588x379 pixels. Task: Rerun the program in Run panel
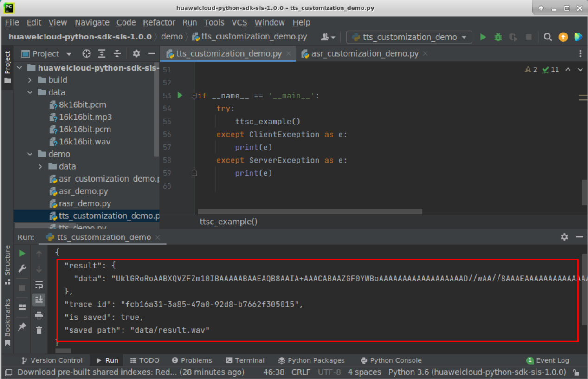pyautogui.click(x=22, y=254)
